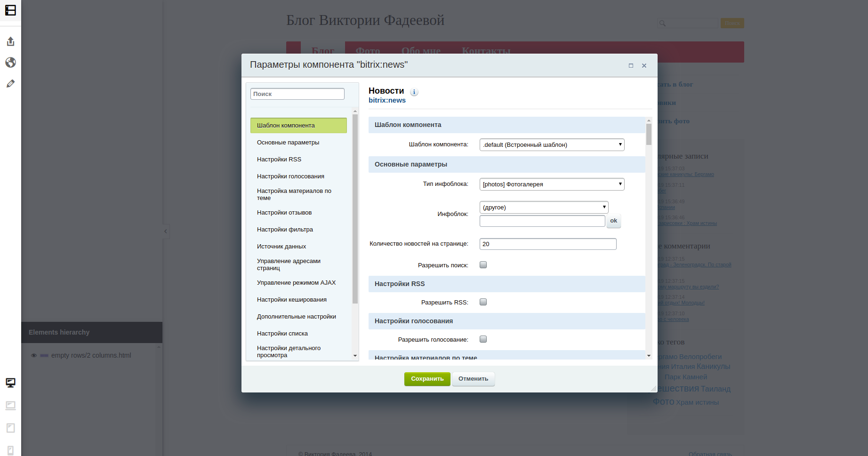
Task: Switch to laptop preview icon
Action: point(10,406)
